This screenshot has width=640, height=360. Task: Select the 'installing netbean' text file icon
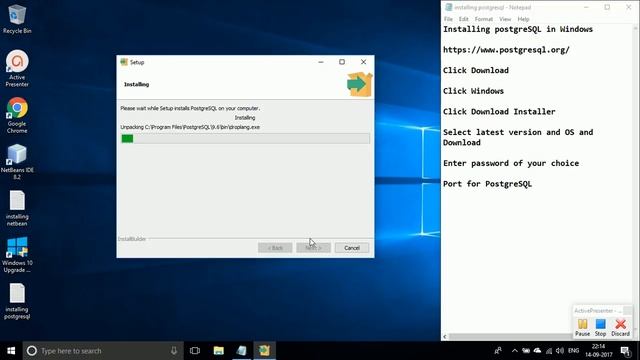click(x=17, y=208)
